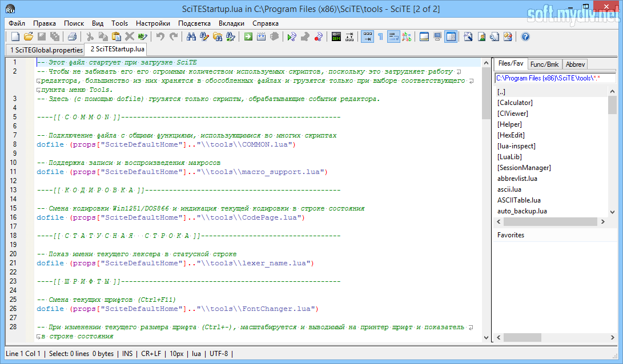Select auto_backup.lua in the file list
Image resolution: width=623 pixels, height=364 pixels.
[x=522, y=211]
